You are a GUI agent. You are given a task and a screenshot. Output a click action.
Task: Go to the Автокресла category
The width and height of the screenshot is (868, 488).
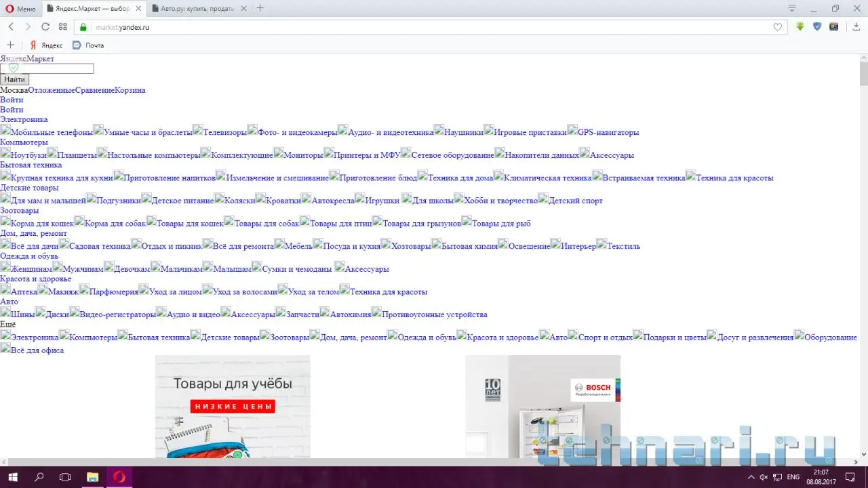point(333,201)
